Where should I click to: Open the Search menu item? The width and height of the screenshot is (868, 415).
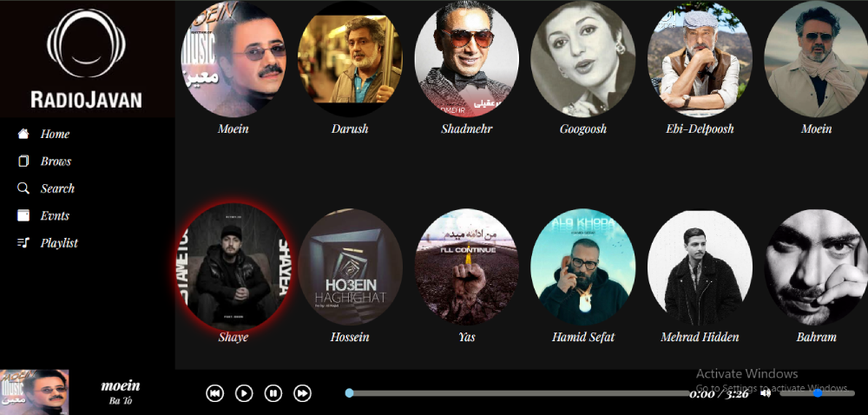(x=57, y=188)
